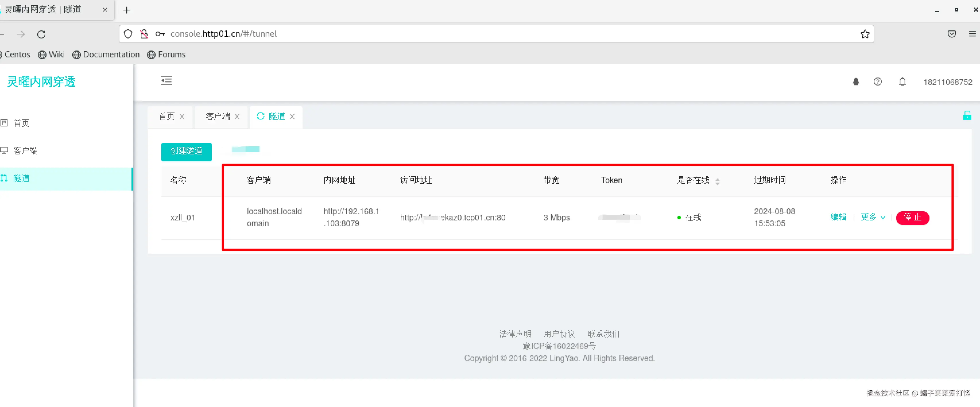Refresh the 隧道 tab via its reload icon
The width and height of the screenshot is (980, 407).
click(x=260, y=116)
